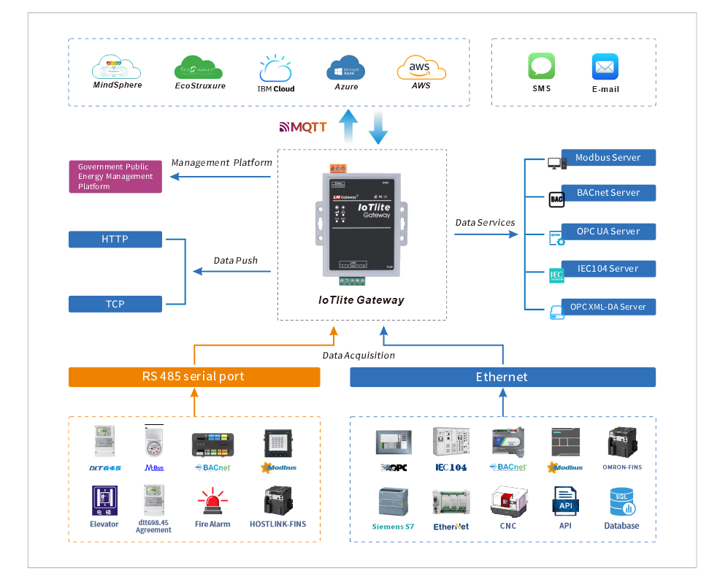The height and width of the screenshot is (582, 728).
Task: Click the Modbus device in Ethernet group
Action: pyautogui.click(x=565, y=443)
